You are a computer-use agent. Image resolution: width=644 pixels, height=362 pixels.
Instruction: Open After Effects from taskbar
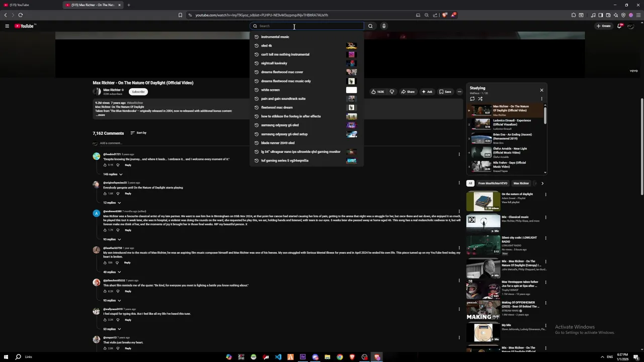coord(303,357)
